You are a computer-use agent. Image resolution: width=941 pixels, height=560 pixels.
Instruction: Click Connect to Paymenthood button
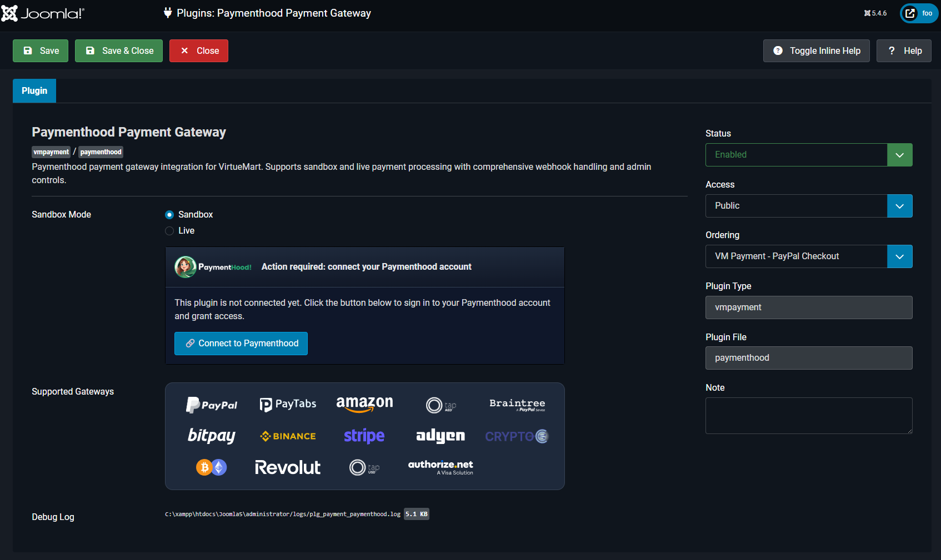pos(241,344)
